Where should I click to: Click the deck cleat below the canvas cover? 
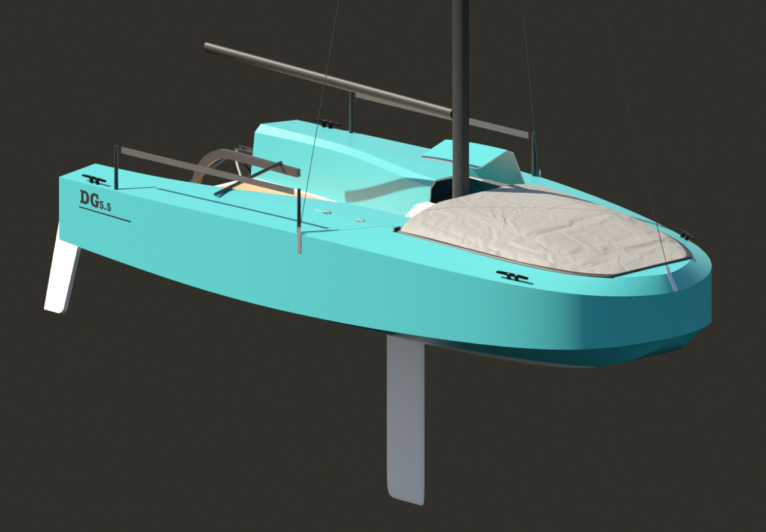tap(512, 276)
